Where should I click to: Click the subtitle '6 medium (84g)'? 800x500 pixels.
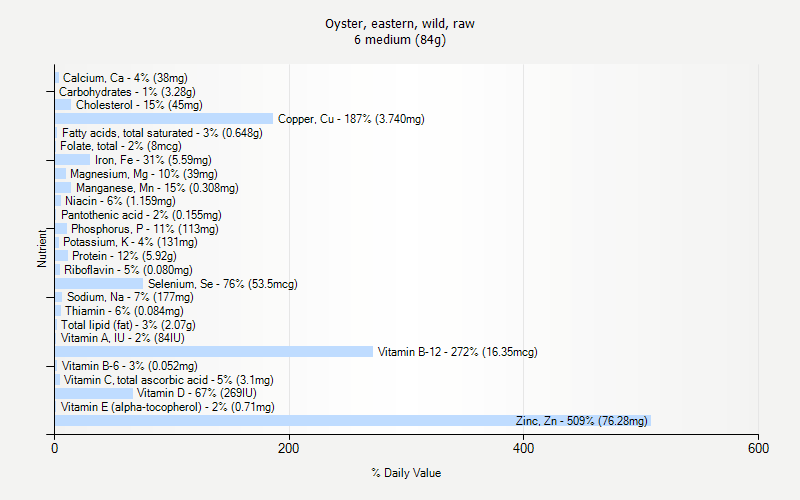tap(399, 40)
